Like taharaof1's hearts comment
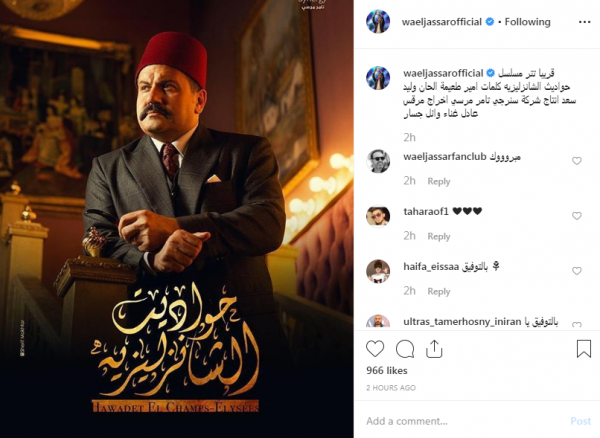 (x=577, y=216)
